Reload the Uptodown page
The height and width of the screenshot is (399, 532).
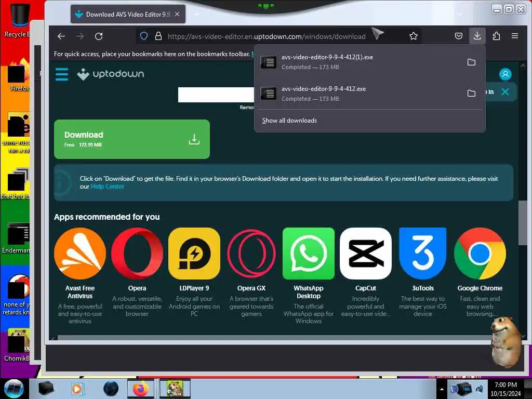click(x=99, y=36)
